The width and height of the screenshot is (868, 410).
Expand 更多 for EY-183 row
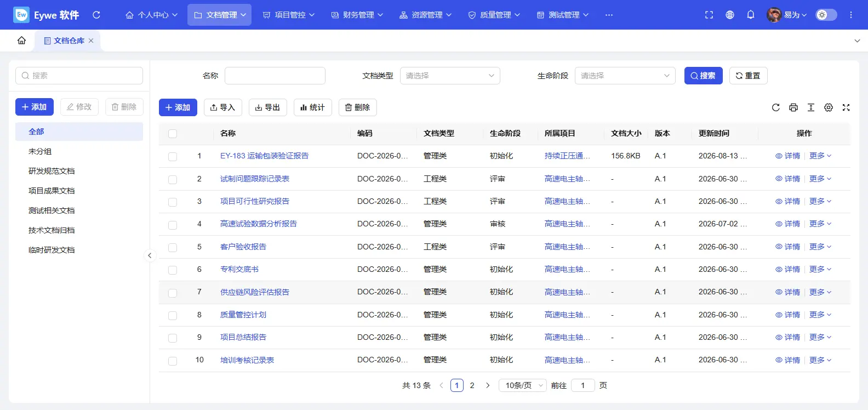coord(820,156)
